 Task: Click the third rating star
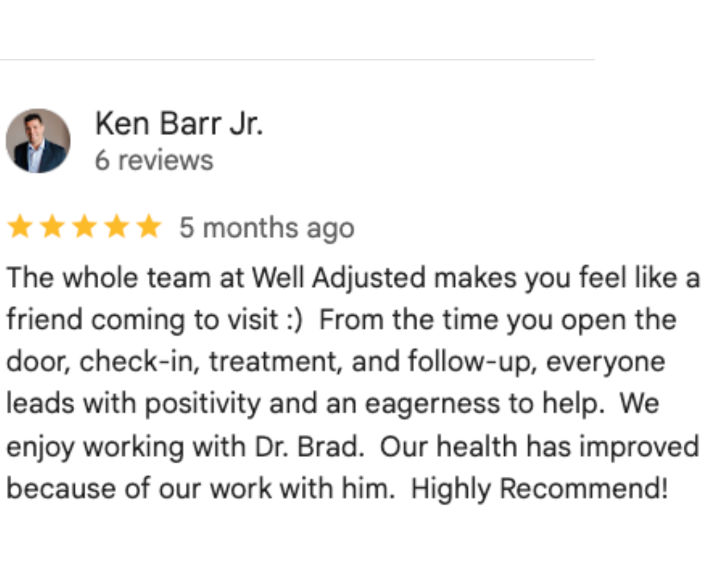coord(85,227)
